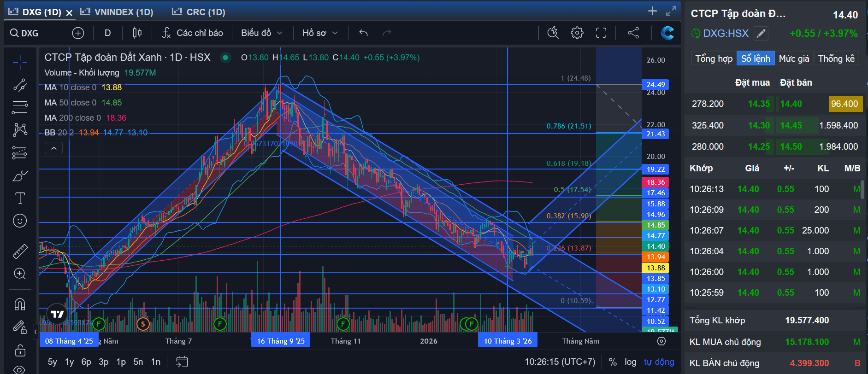Open Các chỉ báo indicators dialog
The image size is (868, 374).
[193, 33]
